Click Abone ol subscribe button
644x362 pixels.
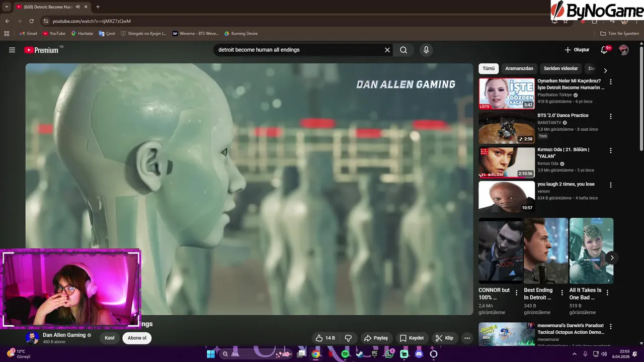[x=137, y=338]
